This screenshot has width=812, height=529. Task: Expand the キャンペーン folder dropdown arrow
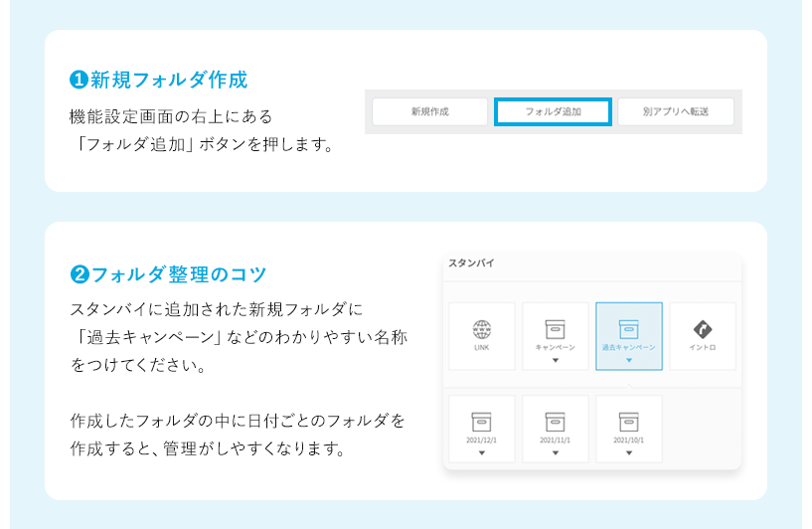(x=556, y=360)
